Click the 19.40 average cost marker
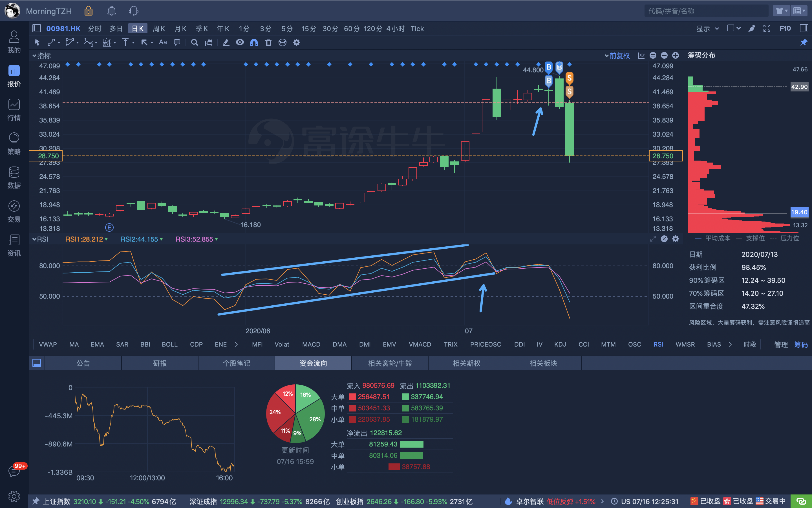Image resolution: width=812 pixels, height=508 pixels. point(799,212)
